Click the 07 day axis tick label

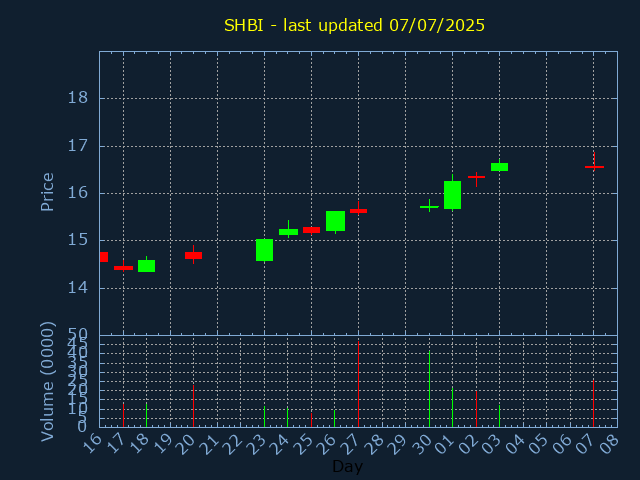pyautogui.click(x=587, y=443)
